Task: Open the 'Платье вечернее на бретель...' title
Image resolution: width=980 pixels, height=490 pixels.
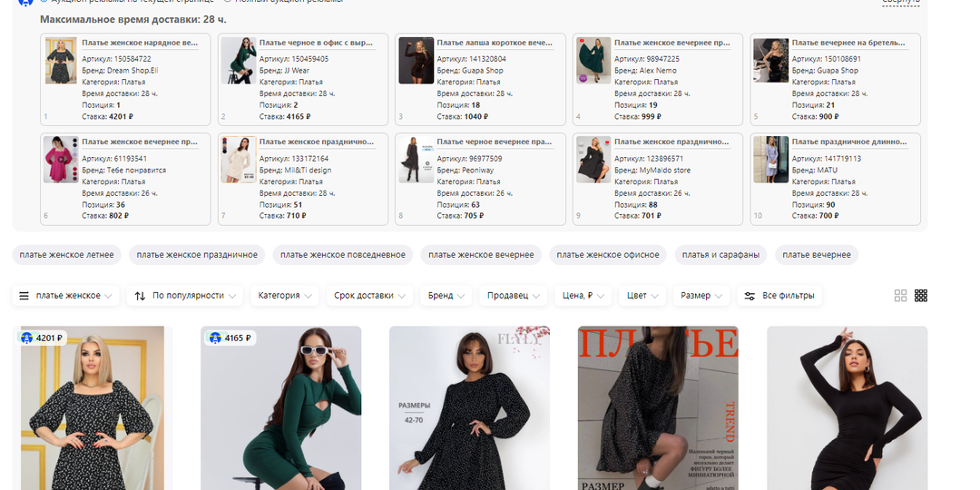Action: point(848,44)
